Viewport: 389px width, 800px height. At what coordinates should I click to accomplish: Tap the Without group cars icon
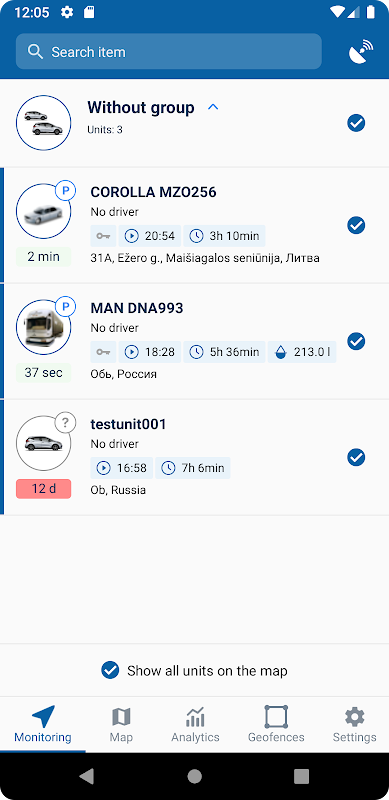point(43,122)
